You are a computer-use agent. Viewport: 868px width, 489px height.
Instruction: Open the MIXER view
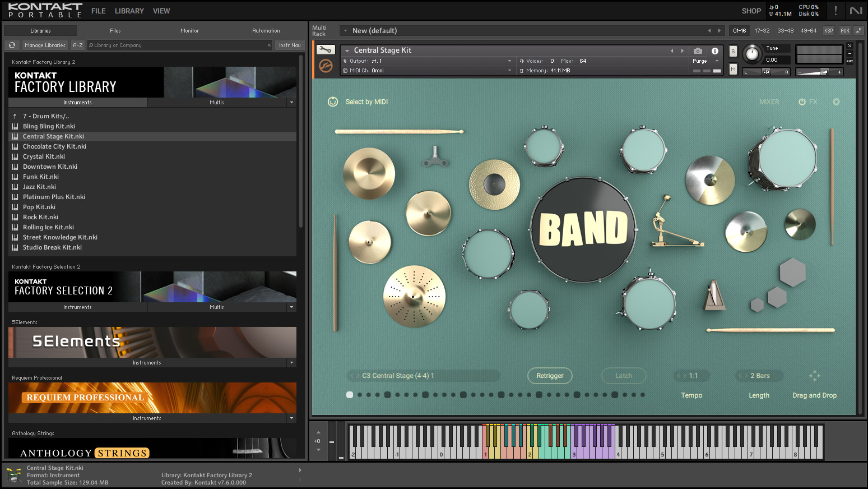pyautogui.click(x=769, y=102)
